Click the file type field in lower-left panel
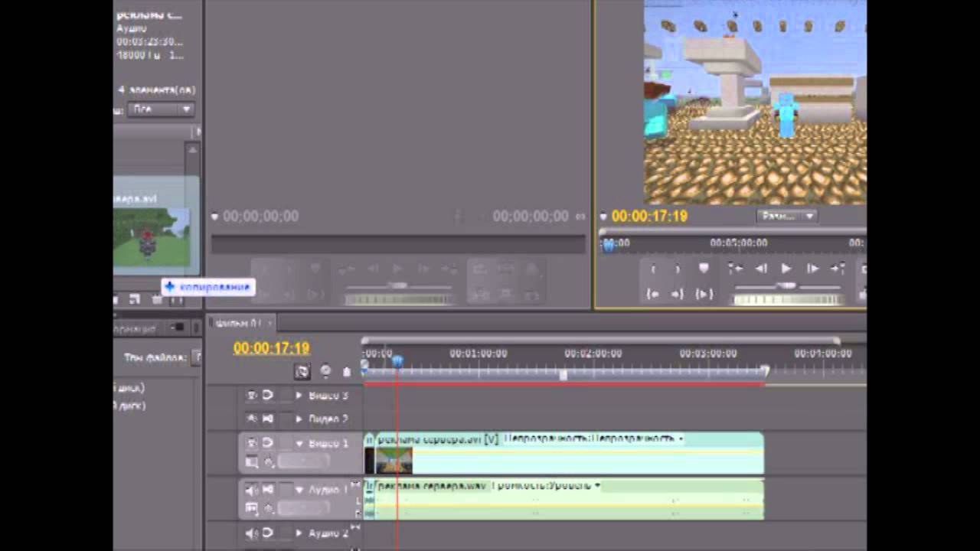Viewport: 980px width, 551px height. pyautogui.click(x=196, y=357)
